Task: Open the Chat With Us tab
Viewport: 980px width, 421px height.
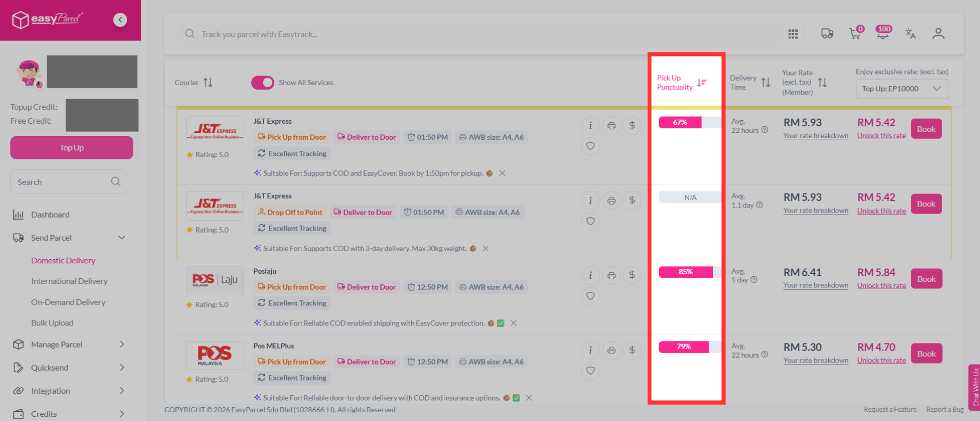Action: point(974,388)
